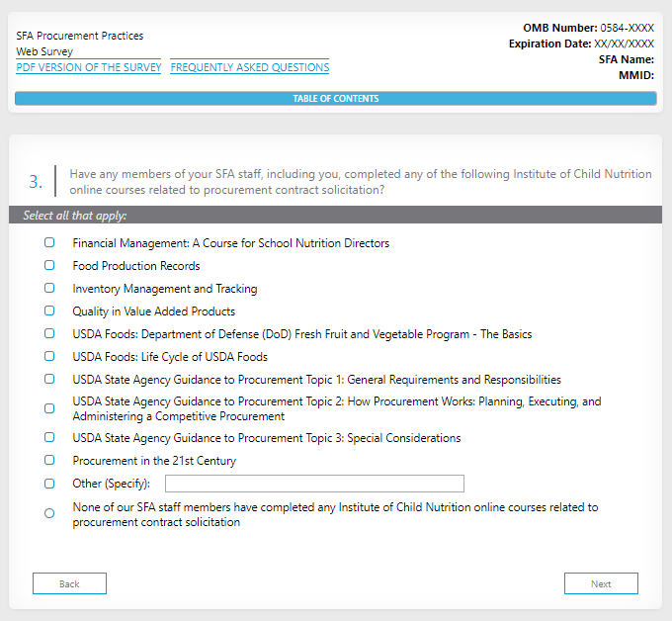Viewport: 672px width, 621px height.
Task: Open the Frequently Asked Questions link
Action: (x=250, y=67)
